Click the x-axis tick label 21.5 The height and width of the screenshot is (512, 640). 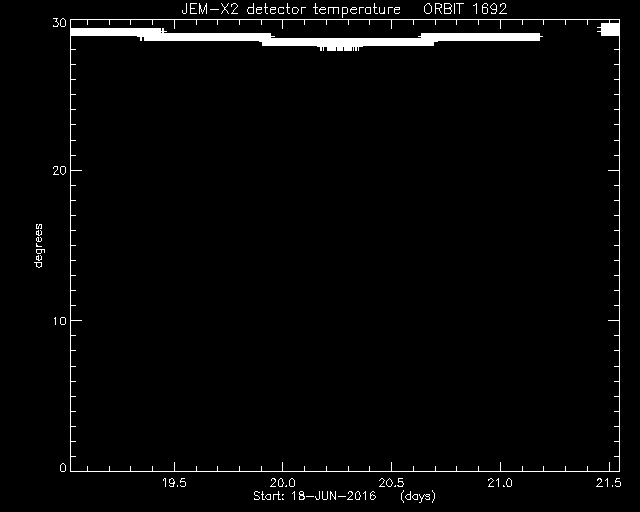pyautogui.click(x=609, y=483)
